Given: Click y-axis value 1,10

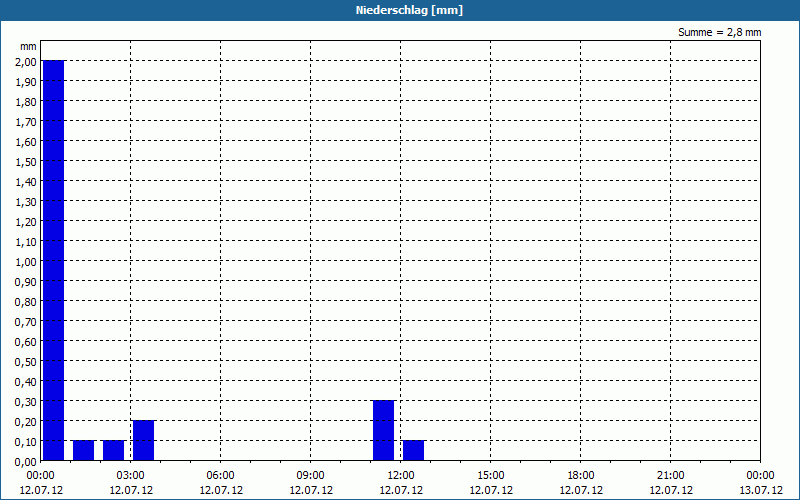Looking at the screenshot, I should click(27, 241).
